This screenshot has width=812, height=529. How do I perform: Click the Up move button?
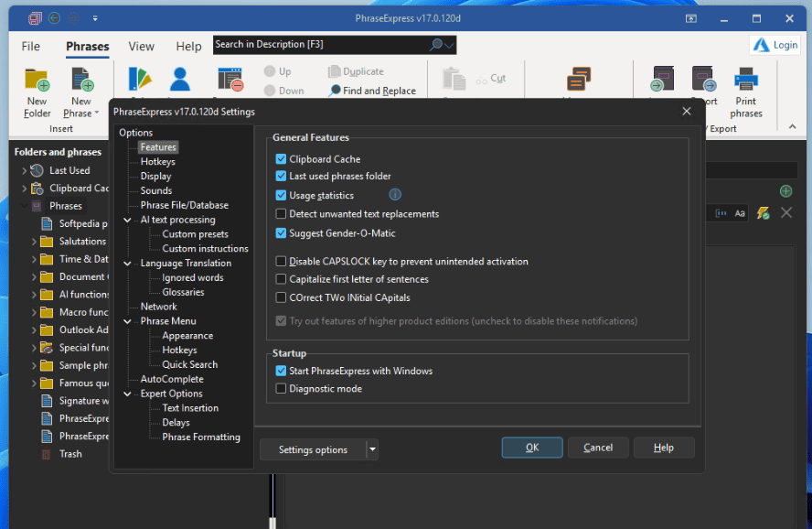[x=278, y=71]
